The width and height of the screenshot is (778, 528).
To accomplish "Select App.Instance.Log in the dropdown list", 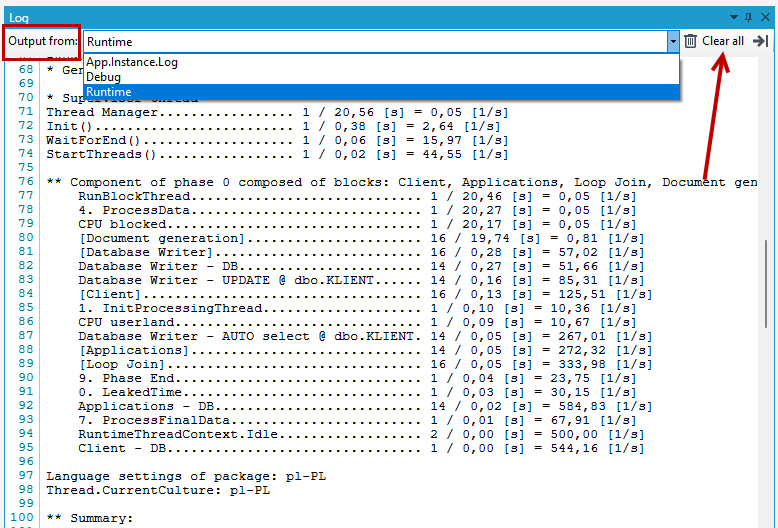I will coord(381,62).
